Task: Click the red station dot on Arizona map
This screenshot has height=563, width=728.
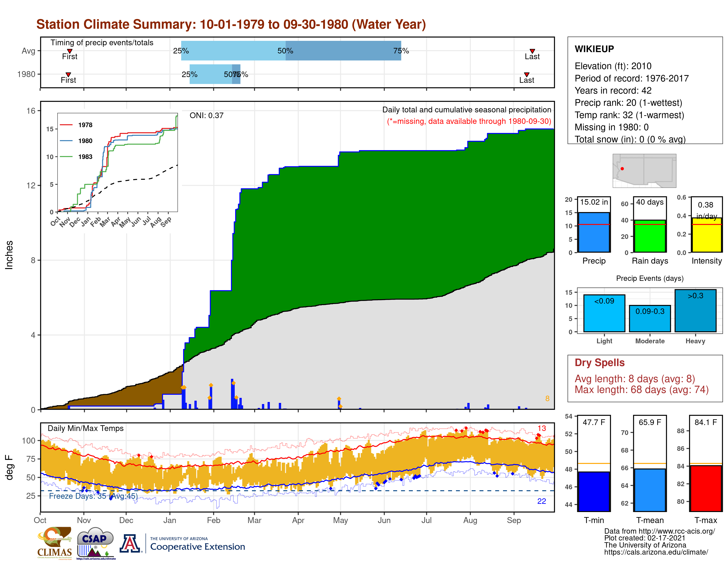Action: [x=622, y=169]
